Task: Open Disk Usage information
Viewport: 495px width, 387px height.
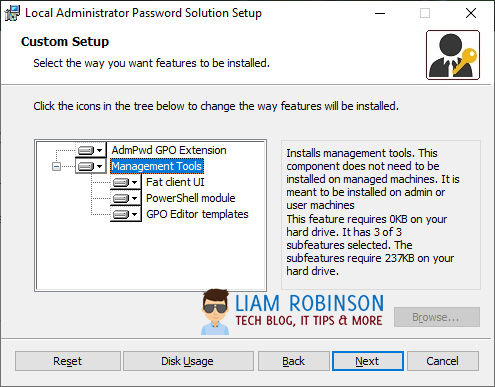Action: [x=188, y=361]
